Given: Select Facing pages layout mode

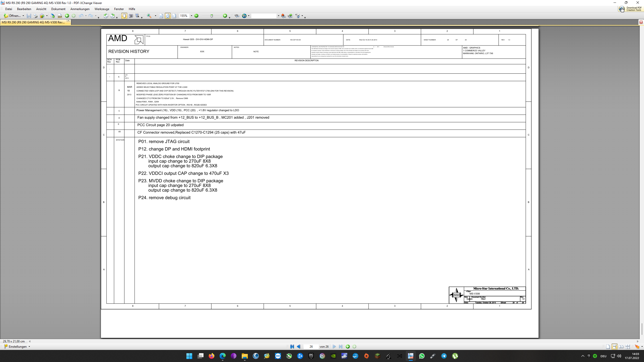Looking at the screenshot, I should 621,347.
